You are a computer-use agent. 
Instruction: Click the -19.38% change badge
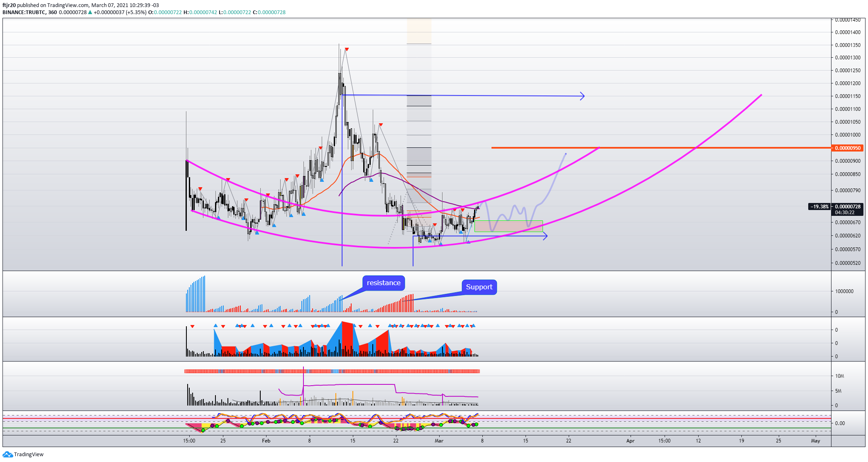point(819,206)
